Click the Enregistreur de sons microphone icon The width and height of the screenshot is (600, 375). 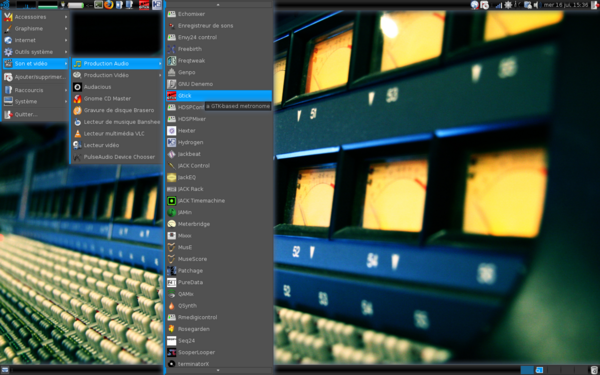pyautogui.click(x=171, y=26)
